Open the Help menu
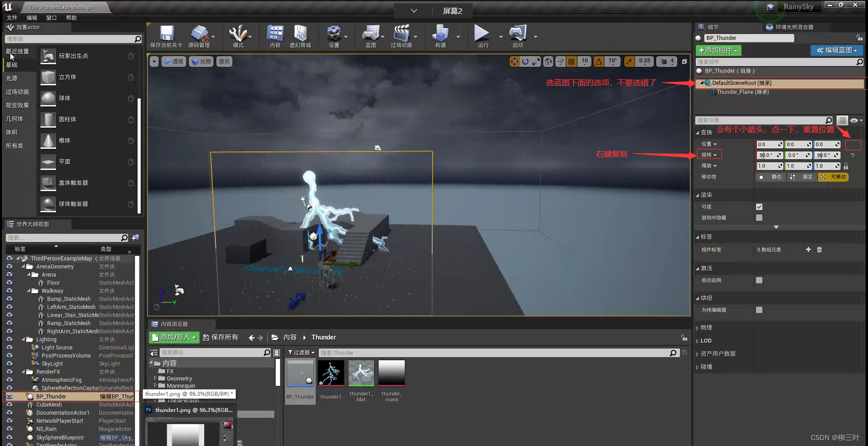 tap(71, 18)
